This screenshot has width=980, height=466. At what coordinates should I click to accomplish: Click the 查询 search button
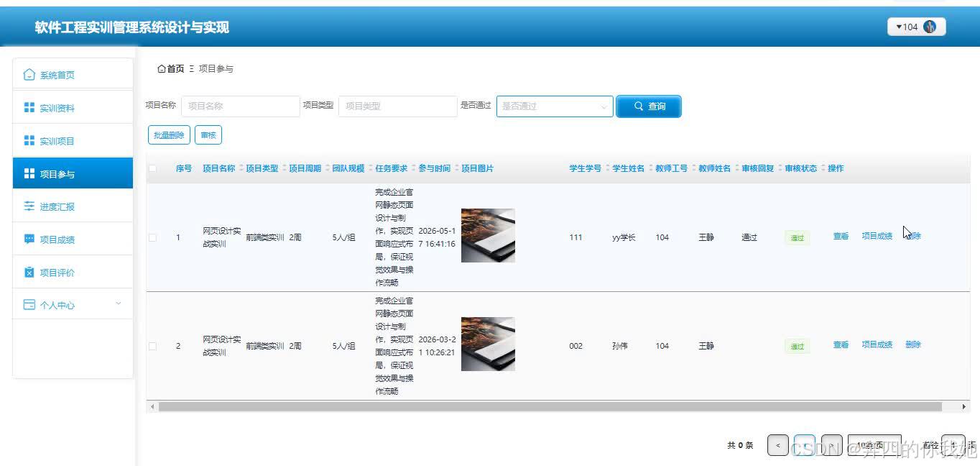pos(649,106)
